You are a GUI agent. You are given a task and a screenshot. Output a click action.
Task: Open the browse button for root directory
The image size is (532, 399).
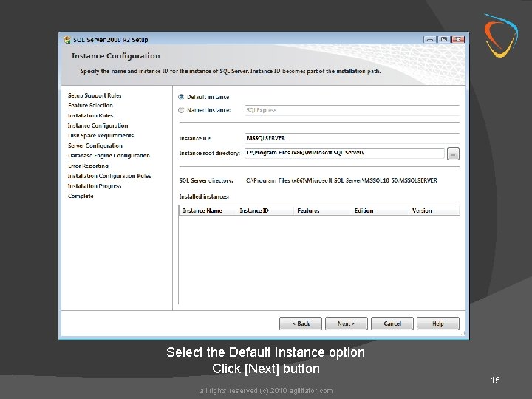click(453, 154)
